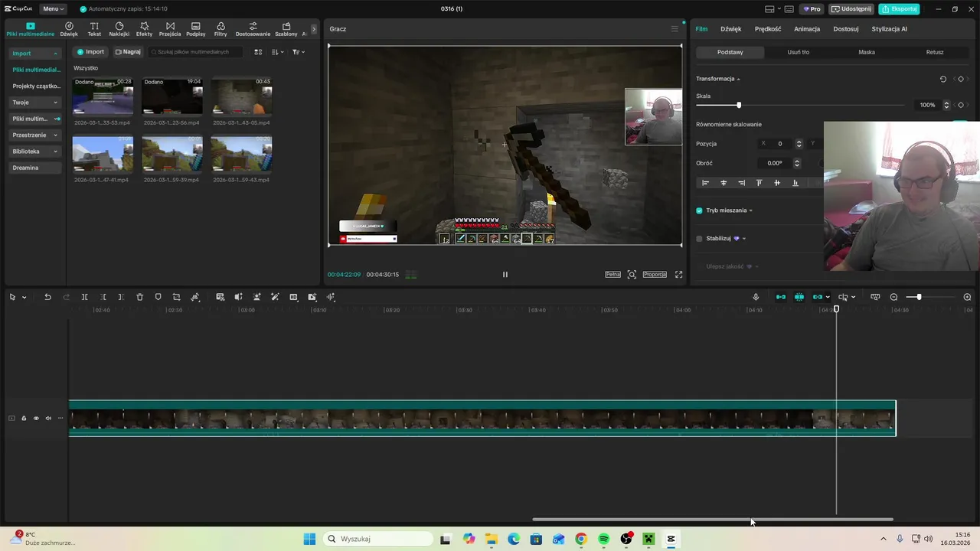
Task: Toggle the Tryb mieszania checkbox
Action: [x=699, y=210]
